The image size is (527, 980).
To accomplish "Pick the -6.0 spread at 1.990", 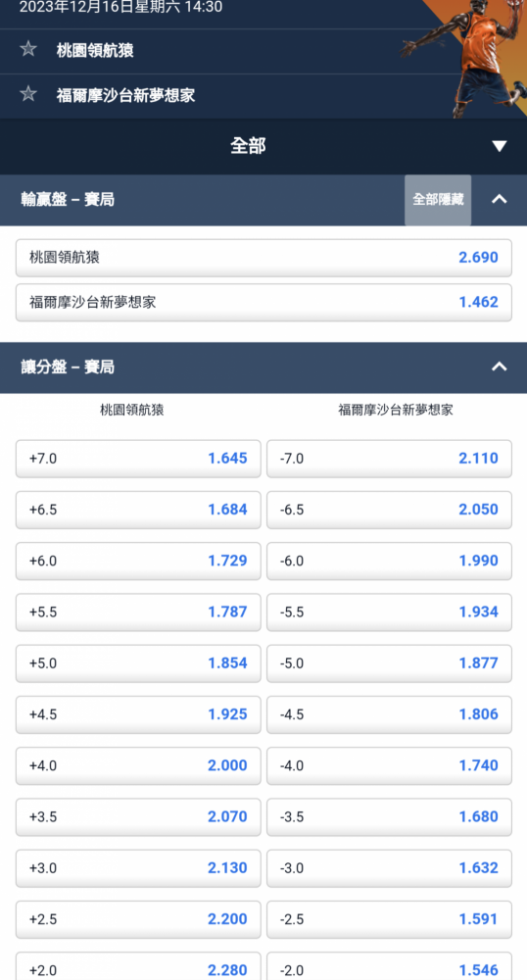I will [x=389, y=562].
